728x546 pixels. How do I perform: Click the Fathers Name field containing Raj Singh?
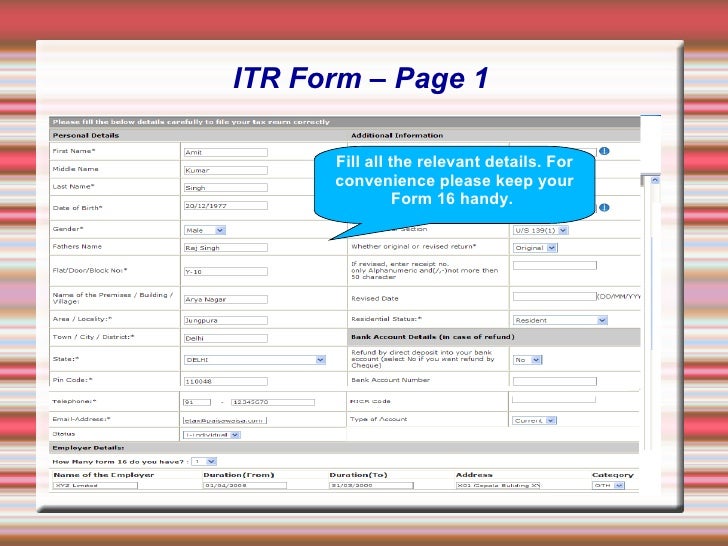[x=226, y=248]
